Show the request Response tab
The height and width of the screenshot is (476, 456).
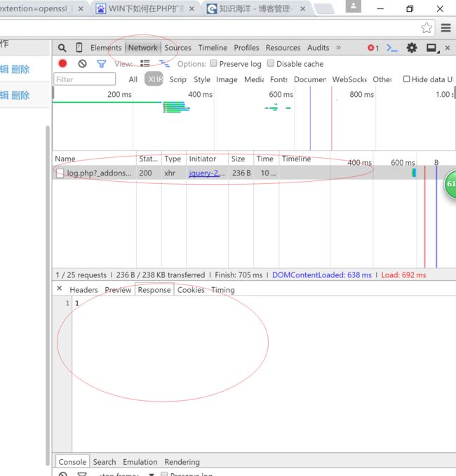[154, 290]
